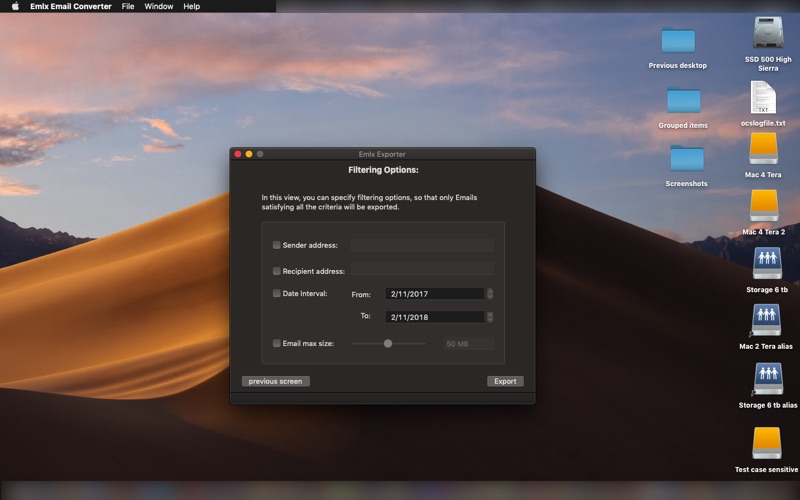Minimize the Emlx Exporter window
800x500 pixels.
249,154
